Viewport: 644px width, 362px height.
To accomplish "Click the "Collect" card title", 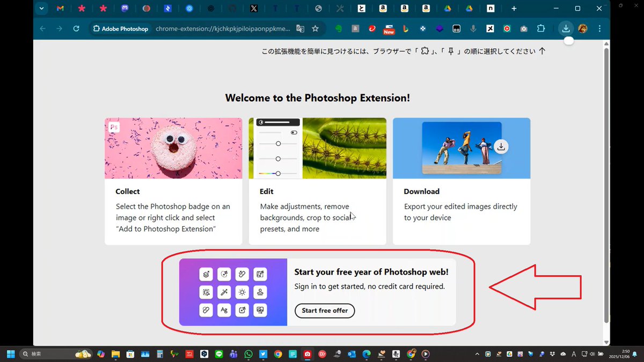I will click(x=128, y=191).
